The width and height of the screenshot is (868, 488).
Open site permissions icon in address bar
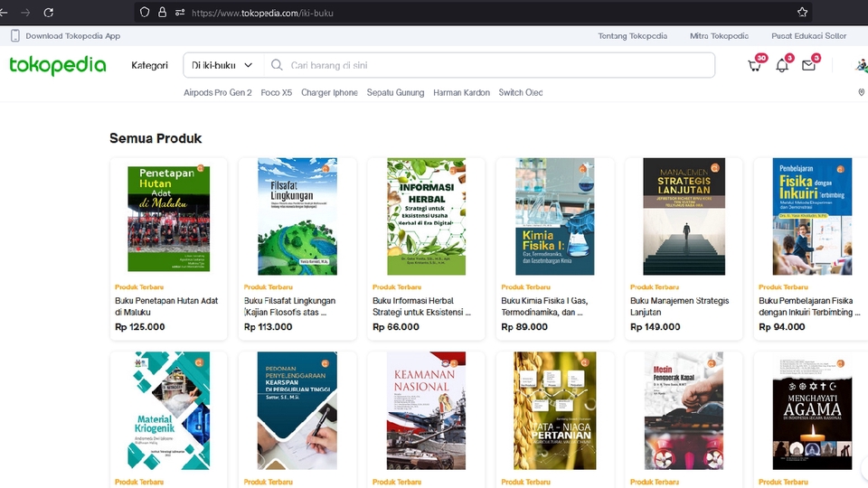click(x=180, y=12)
